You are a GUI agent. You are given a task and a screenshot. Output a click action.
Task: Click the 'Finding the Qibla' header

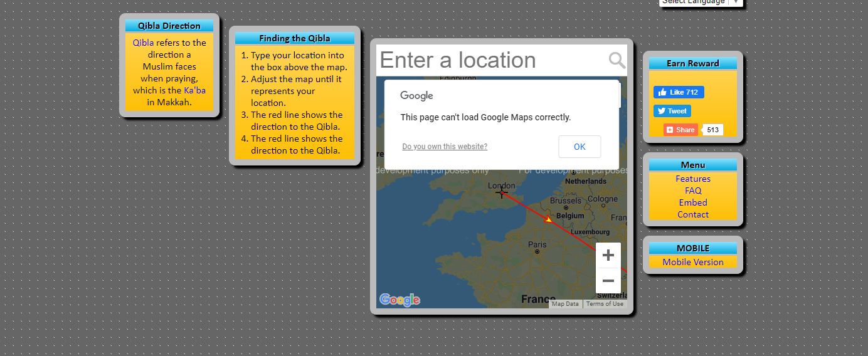[295, 38]
